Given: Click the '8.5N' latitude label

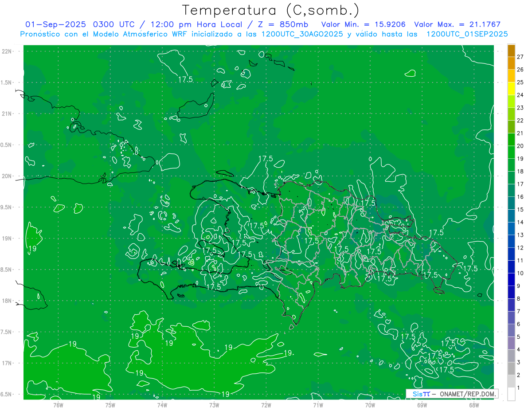Looking at the screenshot, I should [x=6, y=270].
